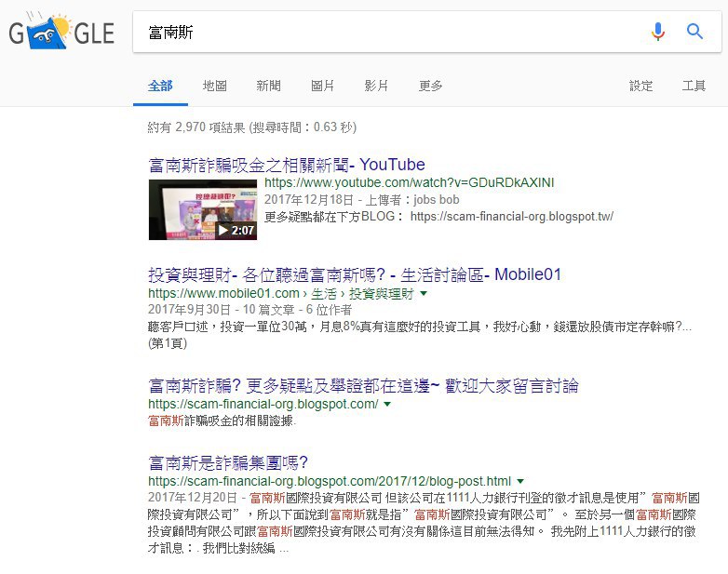Open the 影片 results tab
This screenshot has height=574, width=728.
click(x=377, y=86)
